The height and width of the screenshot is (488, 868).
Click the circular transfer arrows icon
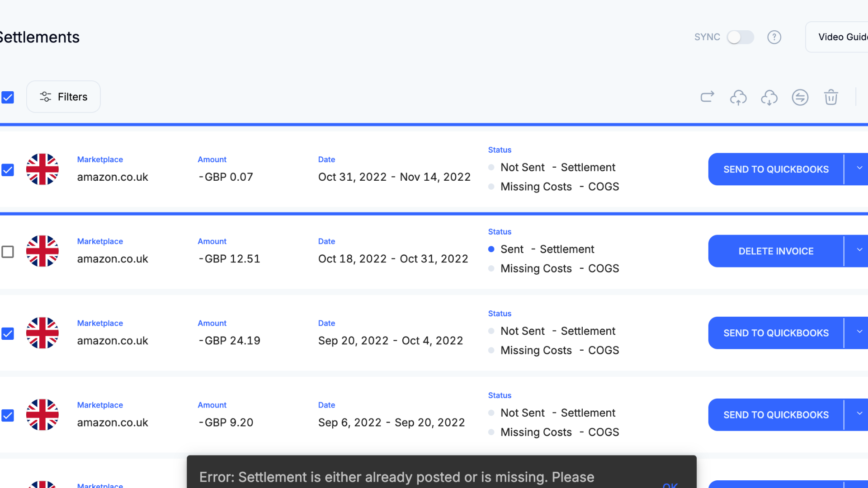click(x=800, y=97)
